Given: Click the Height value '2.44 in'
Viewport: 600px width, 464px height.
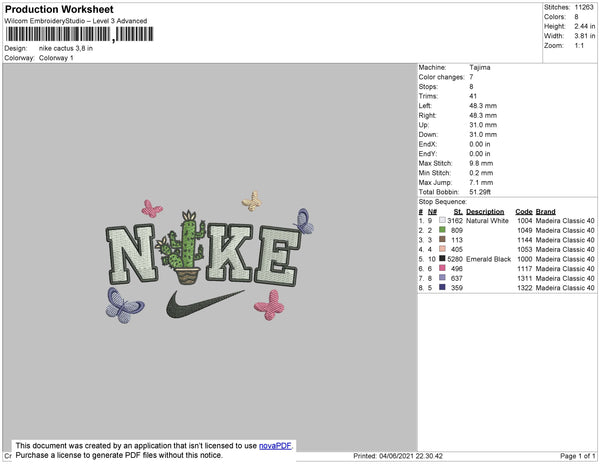Looking at the screenshot, I should click(585, 26).
